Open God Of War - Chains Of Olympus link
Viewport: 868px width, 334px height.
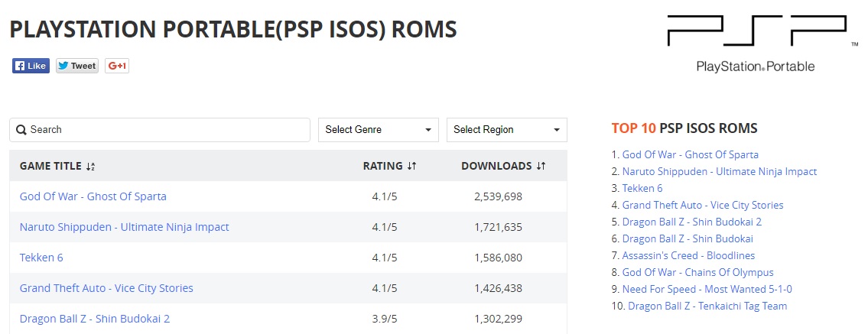click(697, 272)
